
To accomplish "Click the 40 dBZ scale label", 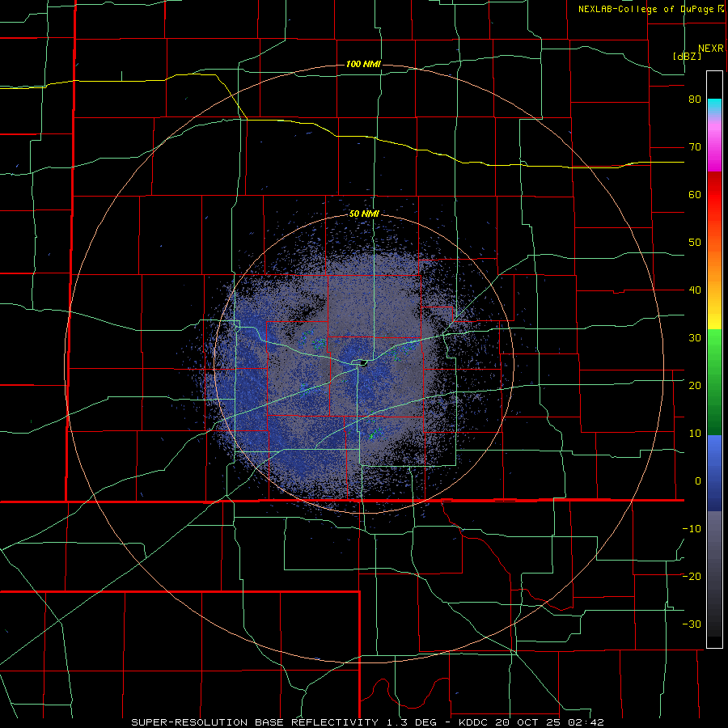I will [695, 290].
